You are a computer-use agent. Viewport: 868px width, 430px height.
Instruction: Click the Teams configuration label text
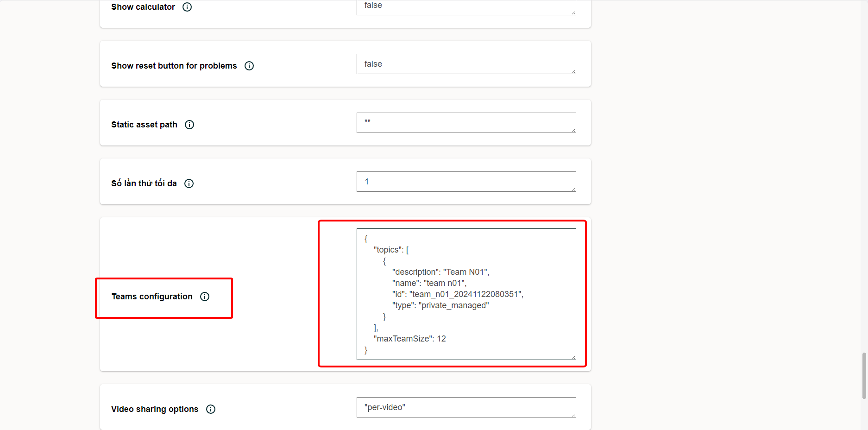tap(152, 297)
